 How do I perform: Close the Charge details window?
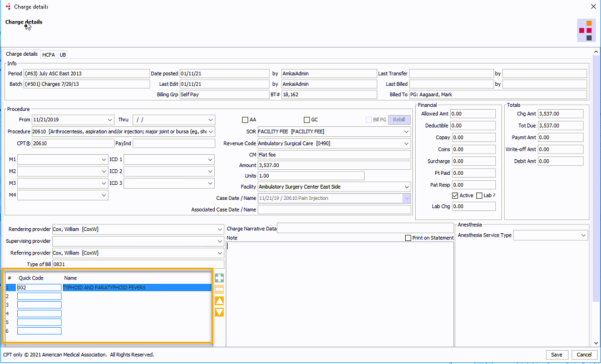pos(593,7)
